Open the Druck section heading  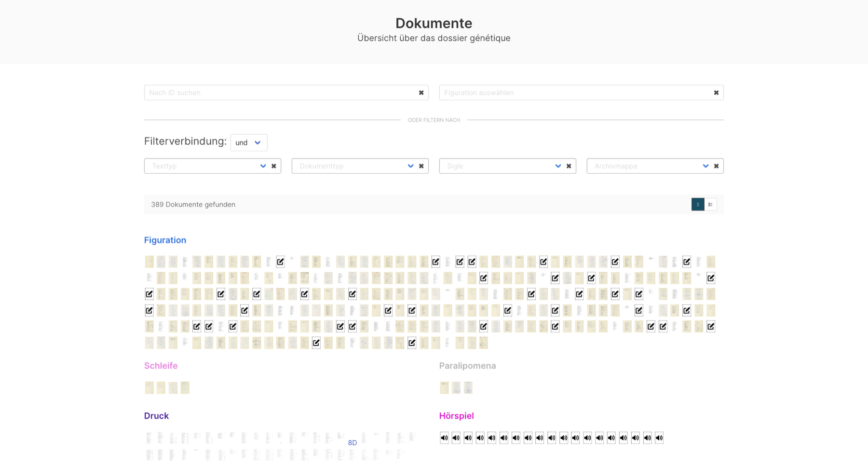(156, 416)
